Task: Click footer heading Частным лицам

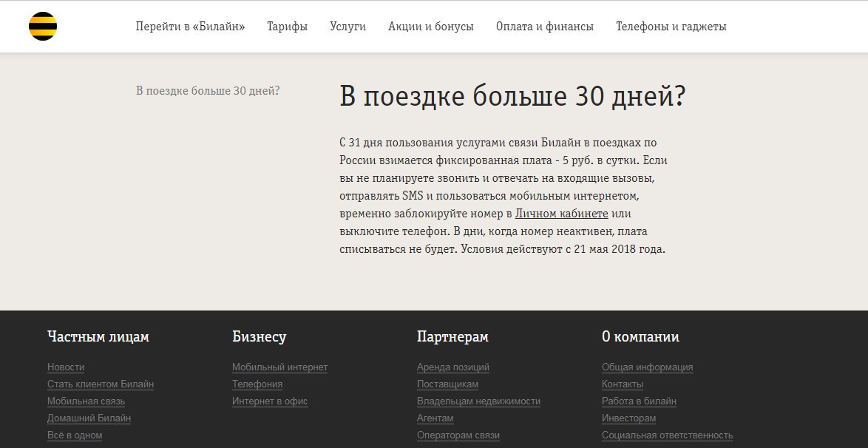Action: (98, 336)
